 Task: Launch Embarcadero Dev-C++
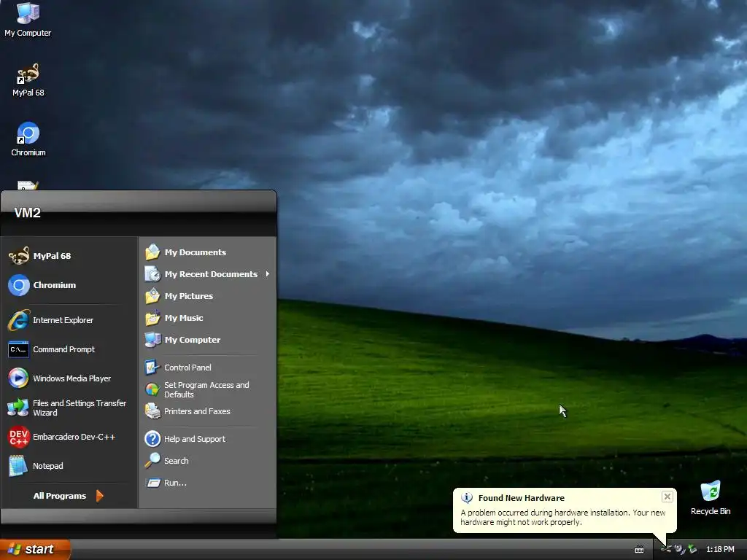(69, 437)
